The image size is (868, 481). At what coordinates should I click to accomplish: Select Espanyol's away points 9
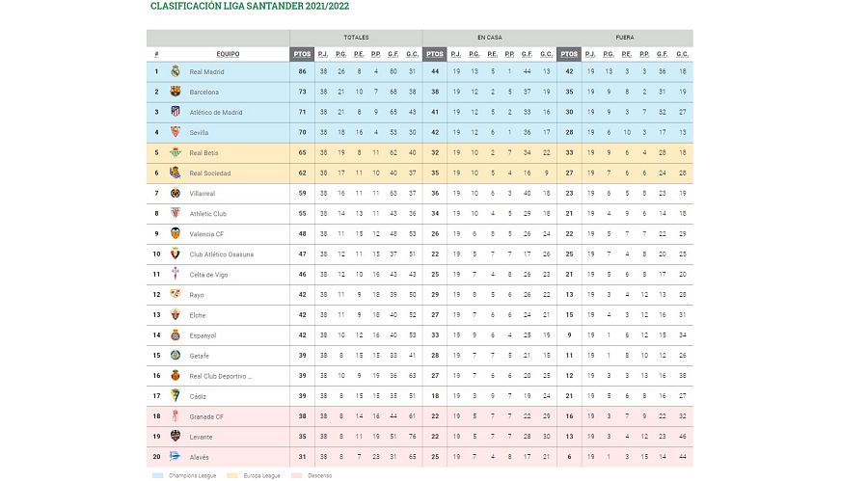tap(569, 334)
